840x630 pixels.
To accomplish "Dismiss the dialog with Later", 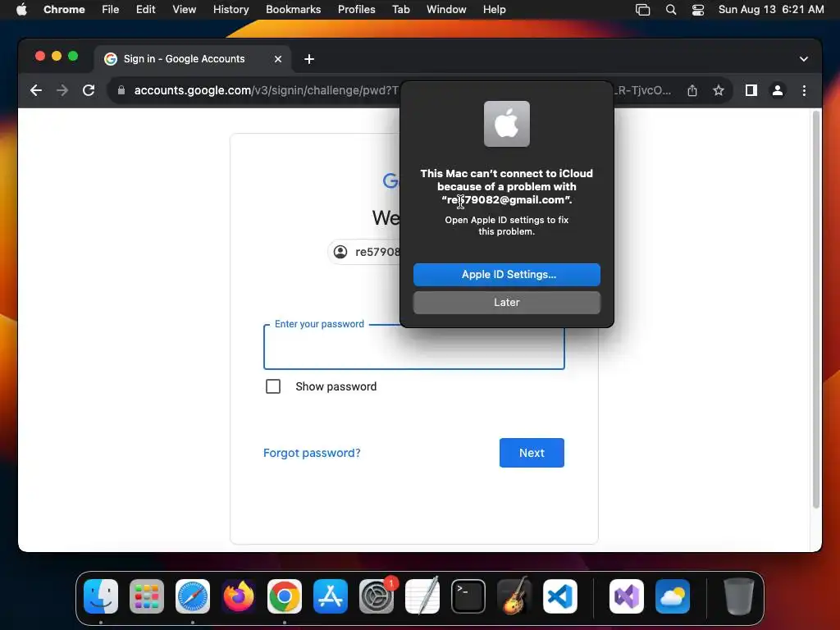I will pos(507,302).
